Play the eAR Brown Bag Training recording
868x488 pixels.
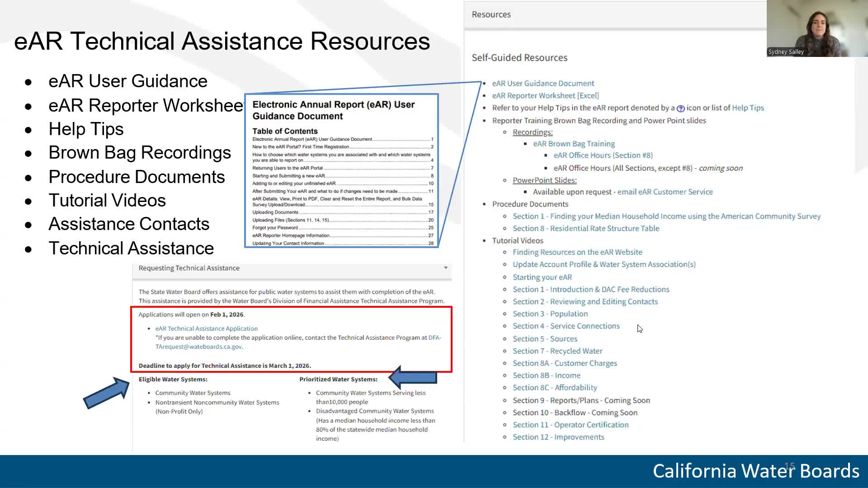point(574,143)
